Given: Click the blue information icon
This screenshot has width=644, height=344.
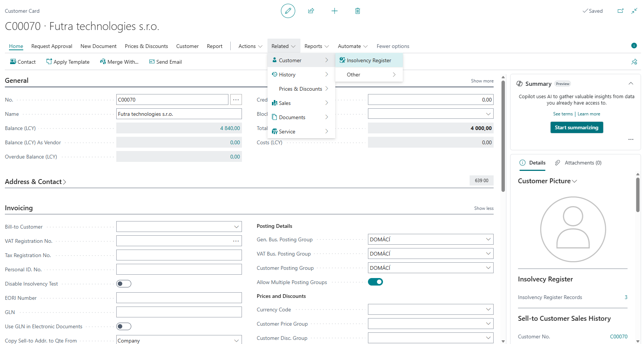Looking at the screenshot, I should coord(634,46).
